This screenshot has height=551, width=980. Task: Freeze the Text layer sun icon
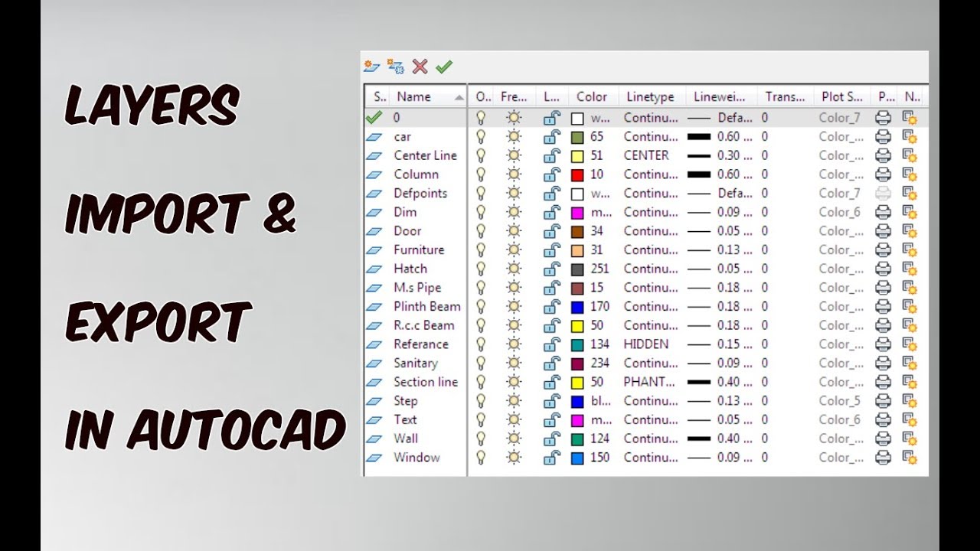pyautogui.click(x=513, y=419)
